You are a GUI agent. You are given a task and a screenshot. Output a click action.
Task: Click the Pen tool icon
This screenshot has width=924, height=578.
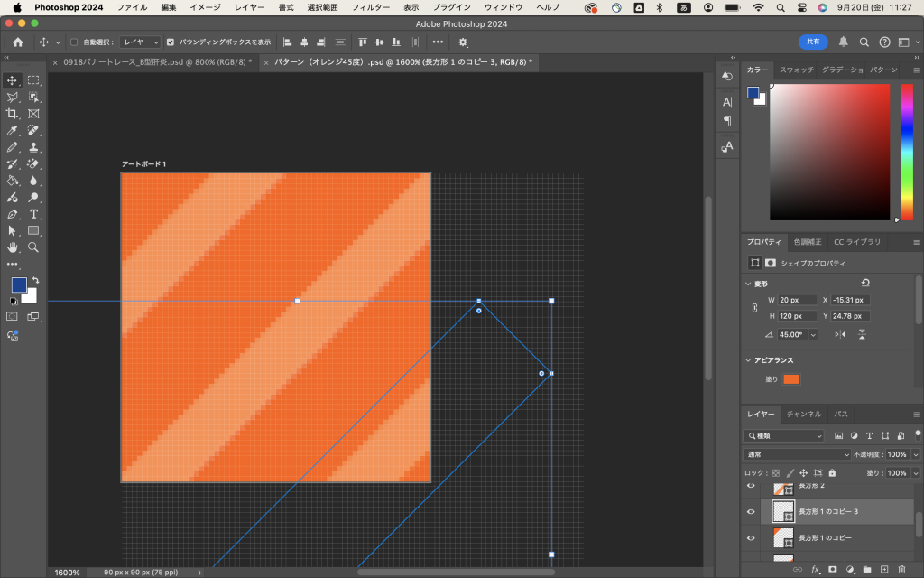coord(13,214)
